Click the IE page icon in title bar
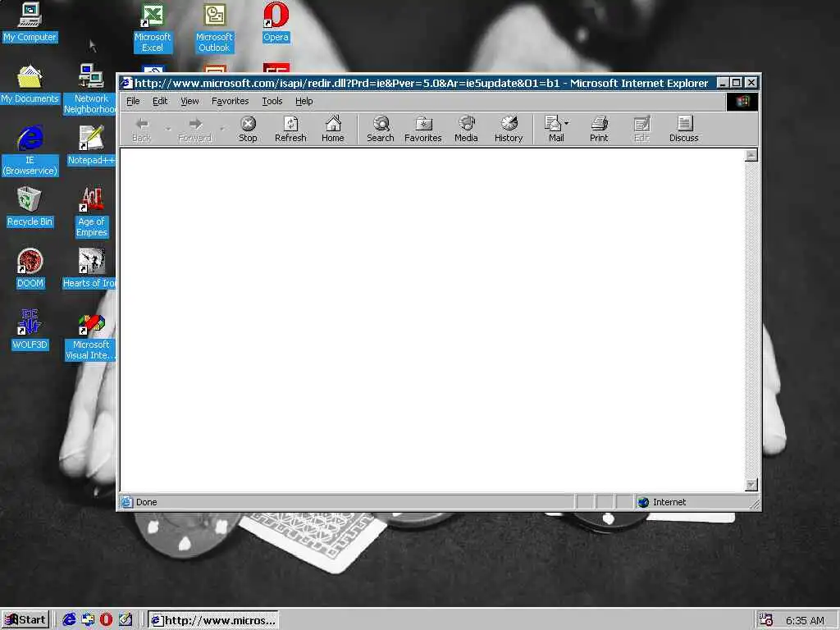 [x=126, y=83]
